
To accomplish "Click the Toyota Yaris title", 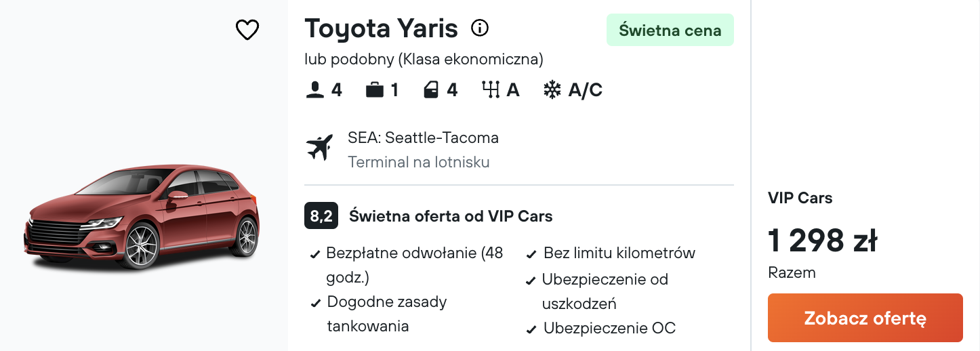I will pyautogui.click(x=381, y=29).
